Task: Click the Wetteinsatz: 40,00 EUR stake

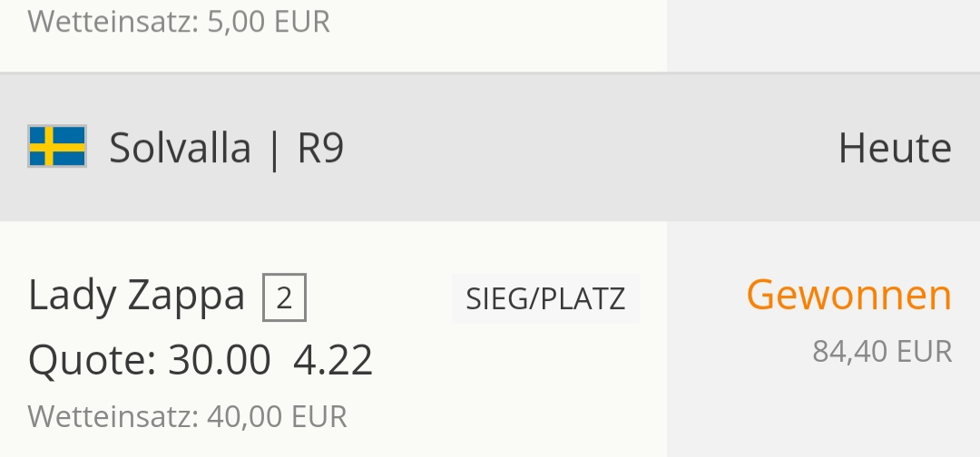Action: coord(188,416)
